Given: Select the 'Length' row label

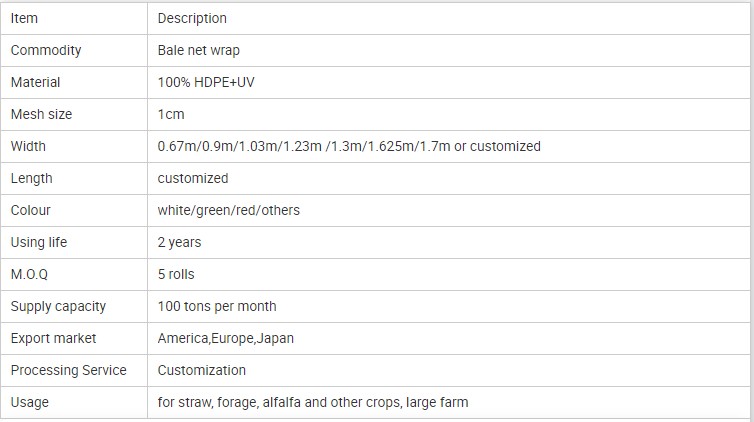Looking at the screenshot, I should [32, 178].
